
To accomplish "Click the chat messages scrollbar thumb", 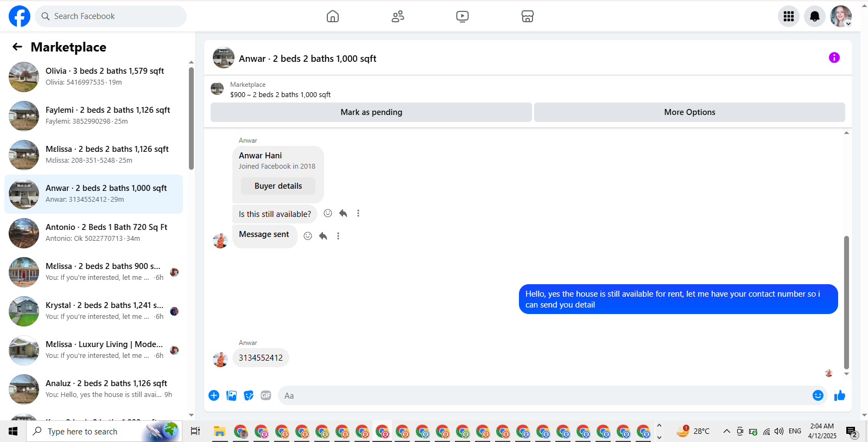I will coord(846,303).
